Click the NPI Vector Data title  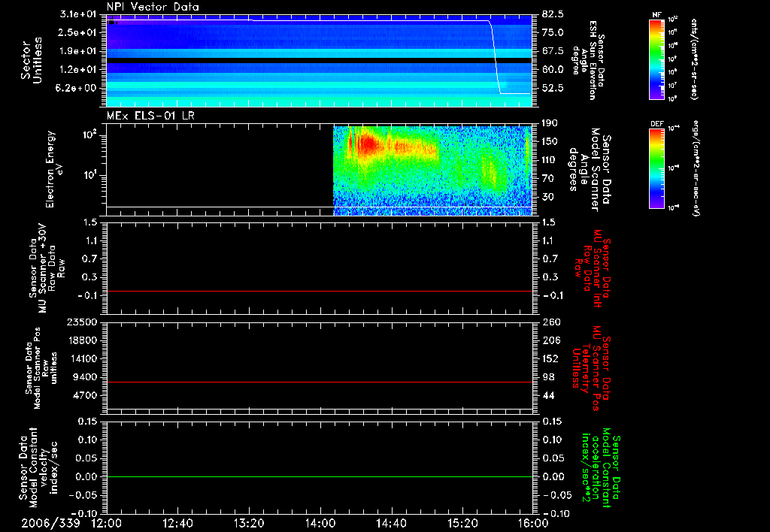[153, 7]
